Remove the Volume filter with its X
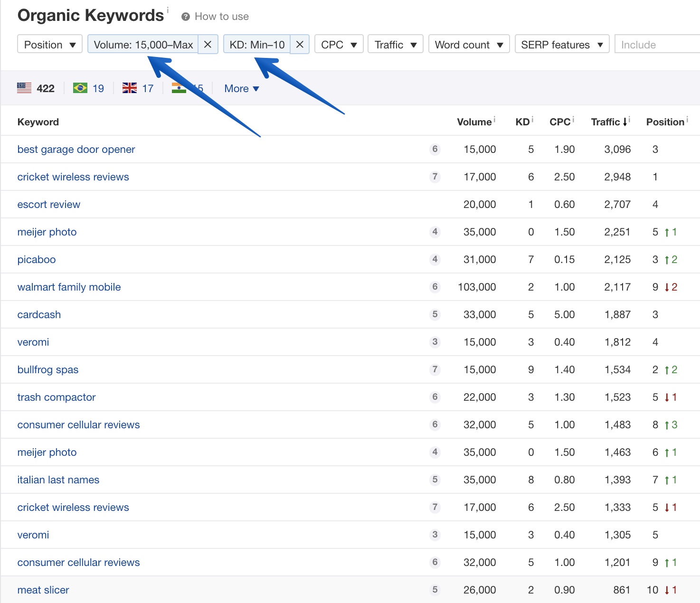 [x=208, y=44]
